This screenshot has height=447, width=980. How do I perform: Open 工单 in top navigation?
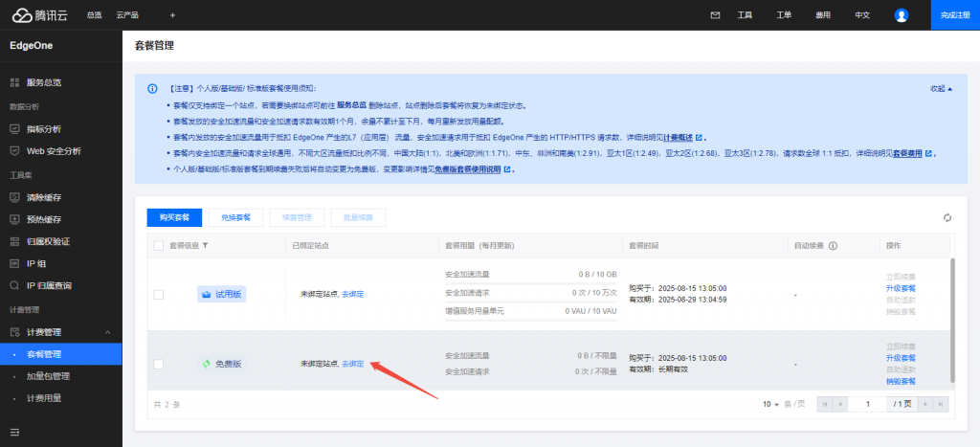[x=784, y=15]
